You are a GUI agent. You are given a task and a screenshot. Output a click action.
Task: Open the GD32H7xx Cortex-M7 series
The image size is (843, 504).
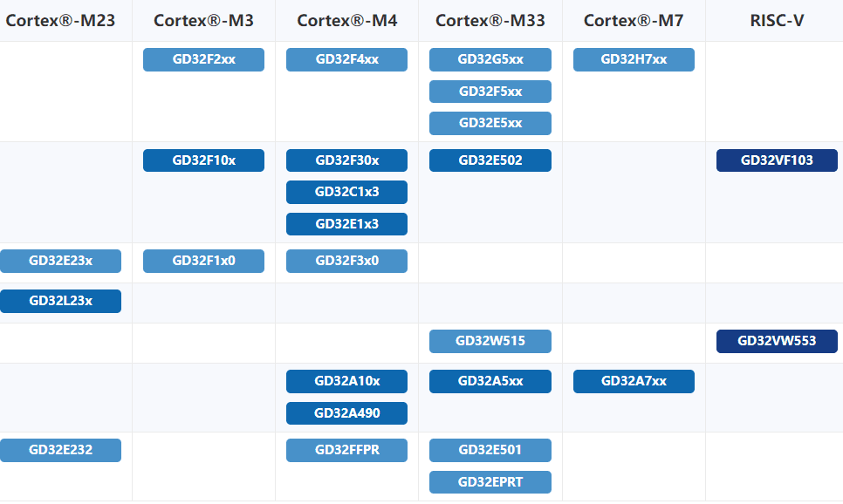point(634,60)
